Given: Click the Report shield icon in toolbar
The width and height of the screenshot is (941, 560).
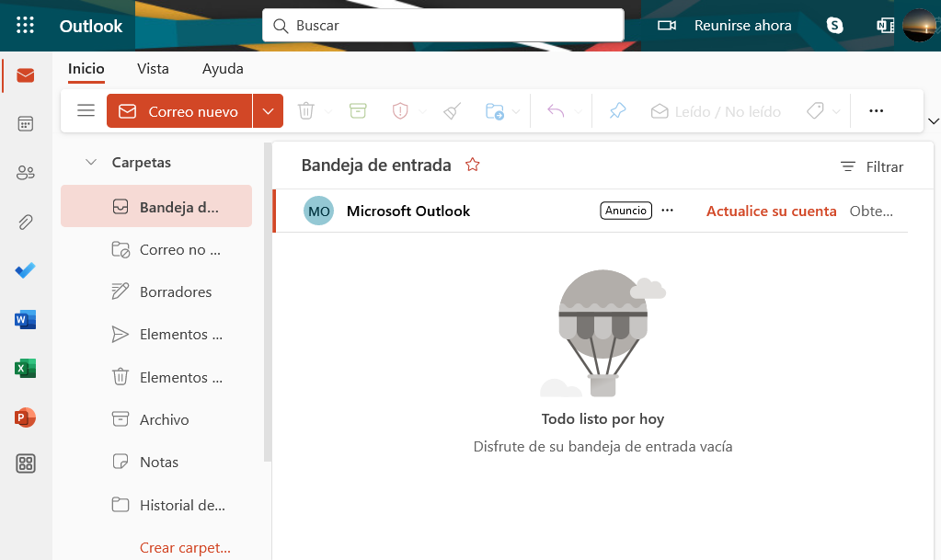Looking at the screenshot, I should [400, 111].
